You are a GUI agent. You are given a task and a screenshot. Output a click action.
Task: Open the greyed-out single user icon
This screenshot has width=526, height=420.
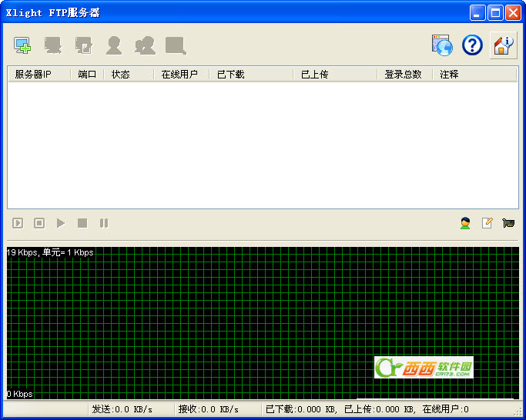pos(114,45)
